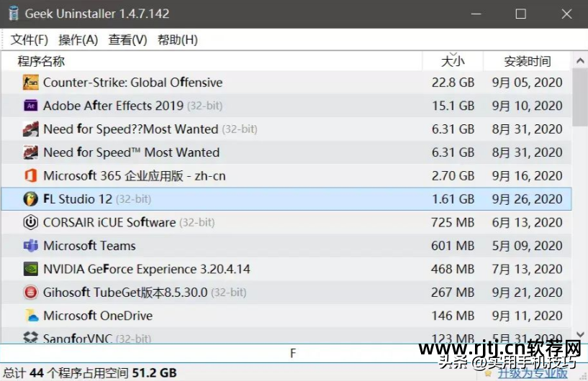Sort by 程序名称 column header
Viewport: 588px width, 381px height.
pos(212,61)
